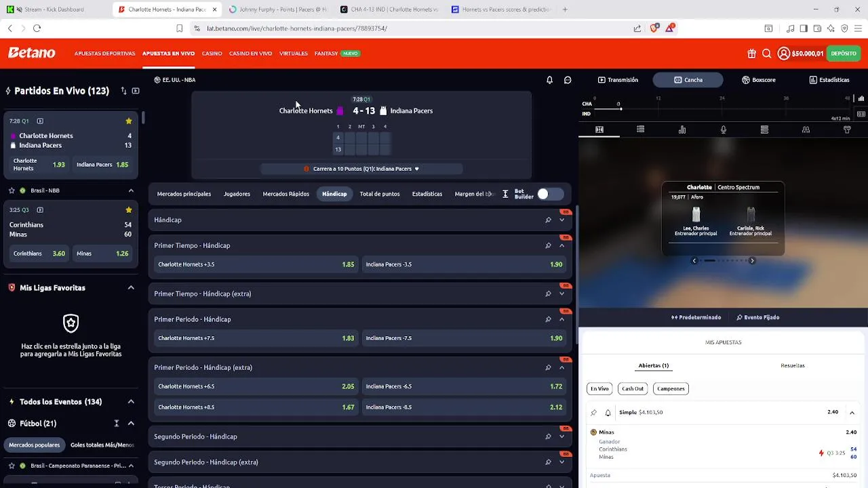The width and height of the screenshot is (868, 488).
Task: Click the small court icon below timeline chart icon
Action: (861, 114)
